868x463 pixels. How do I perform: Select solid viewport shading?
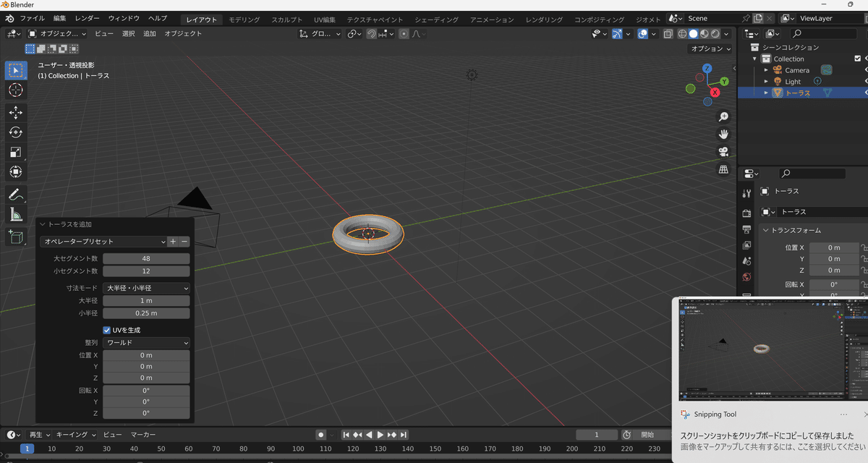[693, 34]
